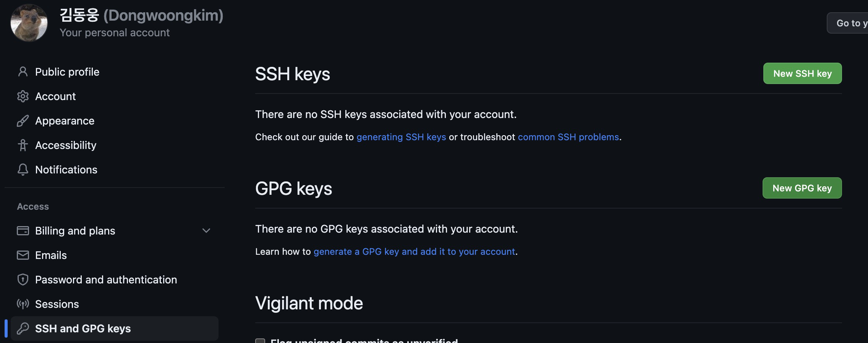Click the broadcast icon beside Sessions
This screenshot has width=868, height=343.
coord(23,304)
